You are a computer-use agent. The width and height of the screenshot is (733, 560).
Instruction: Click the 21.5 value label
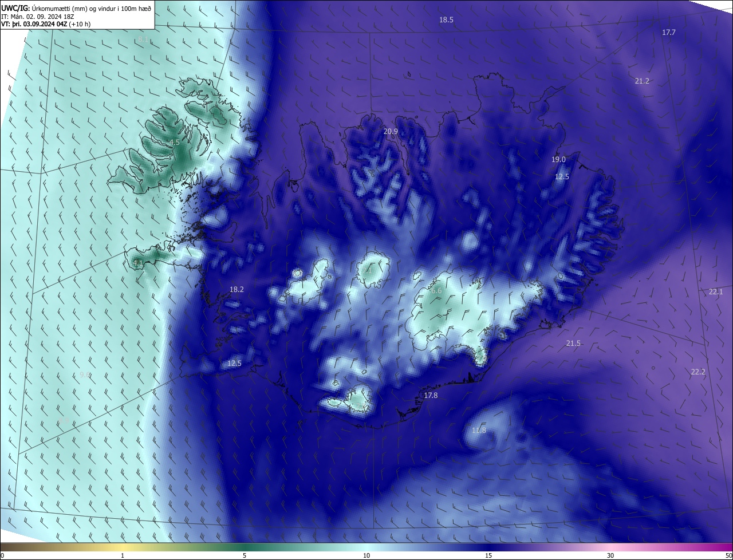[x=573, y=344]
